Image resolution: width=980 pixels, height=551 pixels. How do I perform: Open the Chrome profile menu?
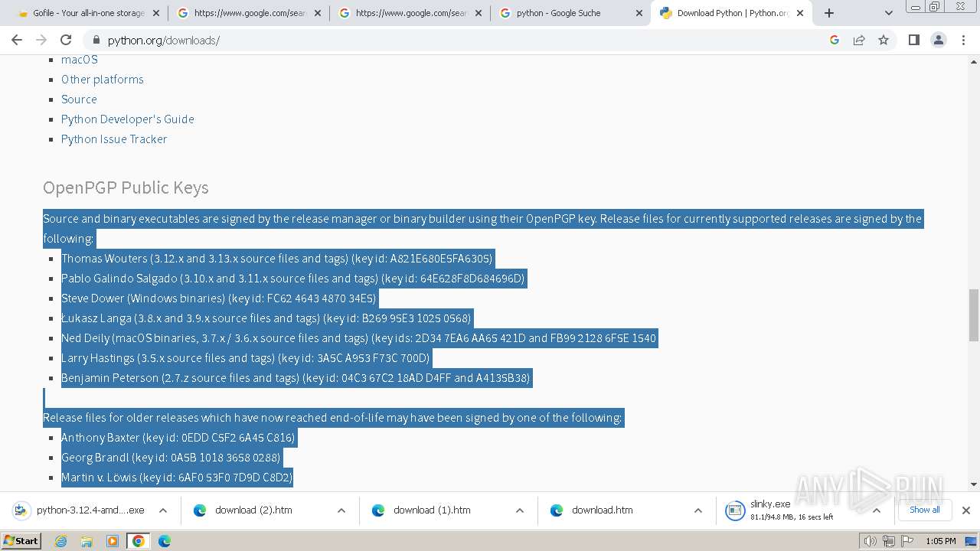[939, 40]
